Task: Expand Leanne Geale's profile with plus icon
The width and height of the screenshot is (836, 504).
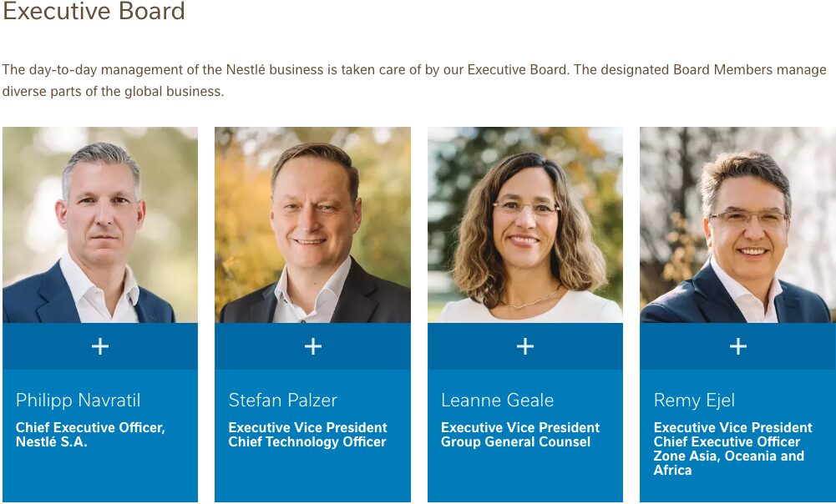Action: [525, 346]
